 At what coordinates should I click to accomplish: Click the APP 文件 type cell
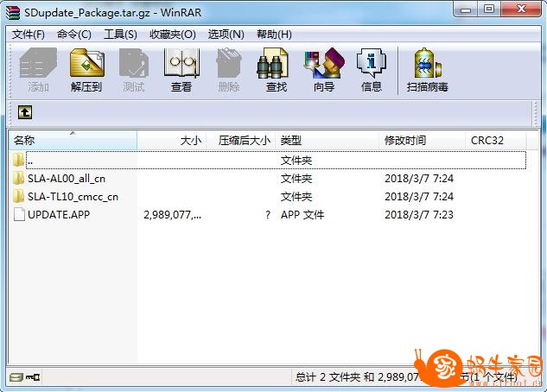pos(302,215)
